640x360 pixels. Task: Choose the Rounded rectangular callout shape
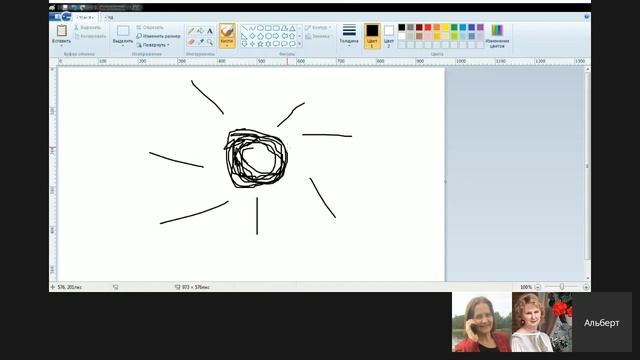tap(276, 44)
